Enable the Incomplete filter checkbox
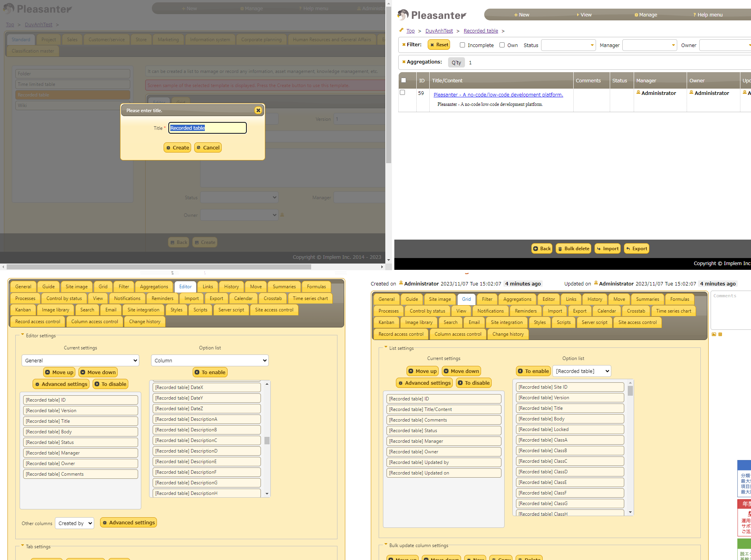This screenshot has height=560, width=751. click(462, 45)
